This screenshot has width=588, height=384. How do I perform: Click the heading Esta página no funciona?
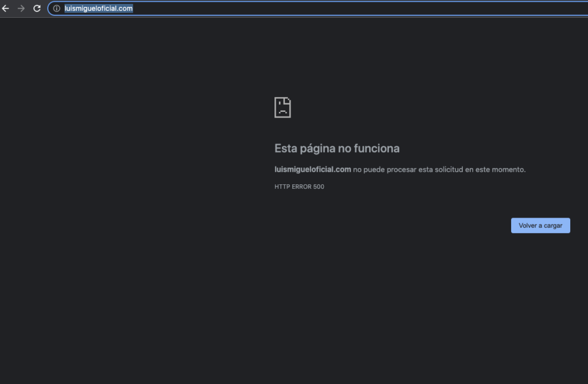(336, 149)
